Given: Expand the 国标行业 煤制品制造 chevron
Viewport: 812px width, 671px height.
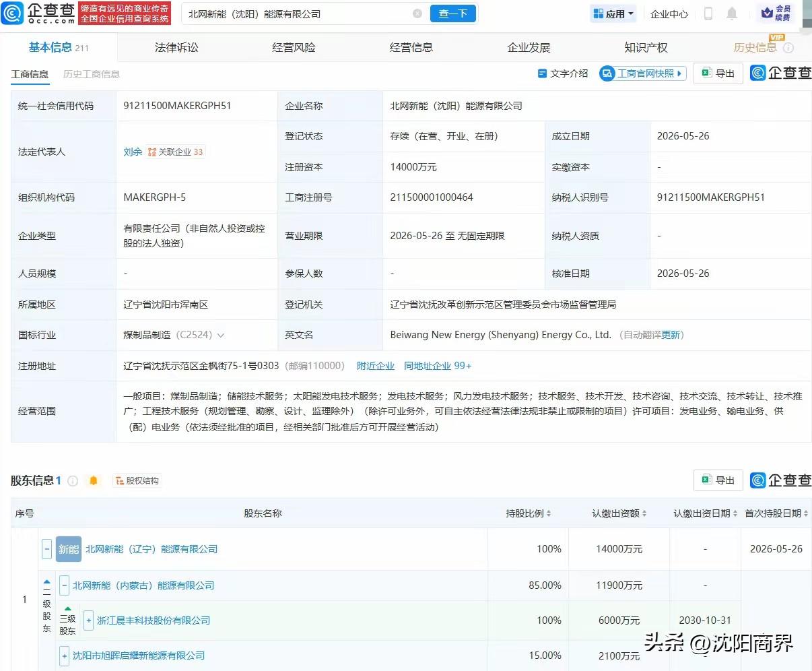Looking at the screenshot, I should pyautogui.click(x=220, y=335).
